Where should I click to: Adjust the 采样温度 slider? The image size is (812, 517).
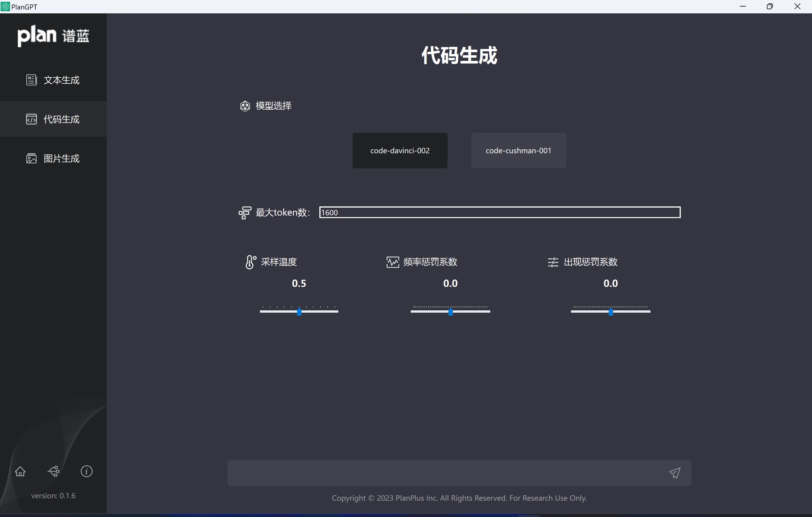[299, 311]
